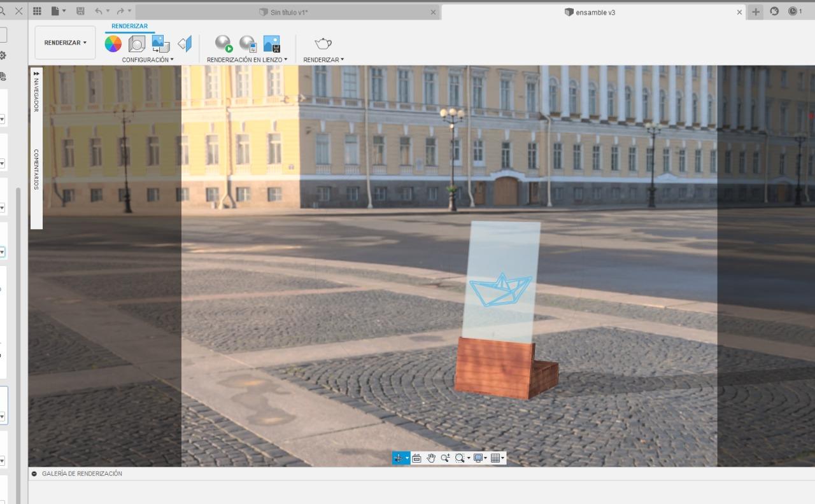
Task: Start In-Canvas Render
Action: (x=223, y=43)
